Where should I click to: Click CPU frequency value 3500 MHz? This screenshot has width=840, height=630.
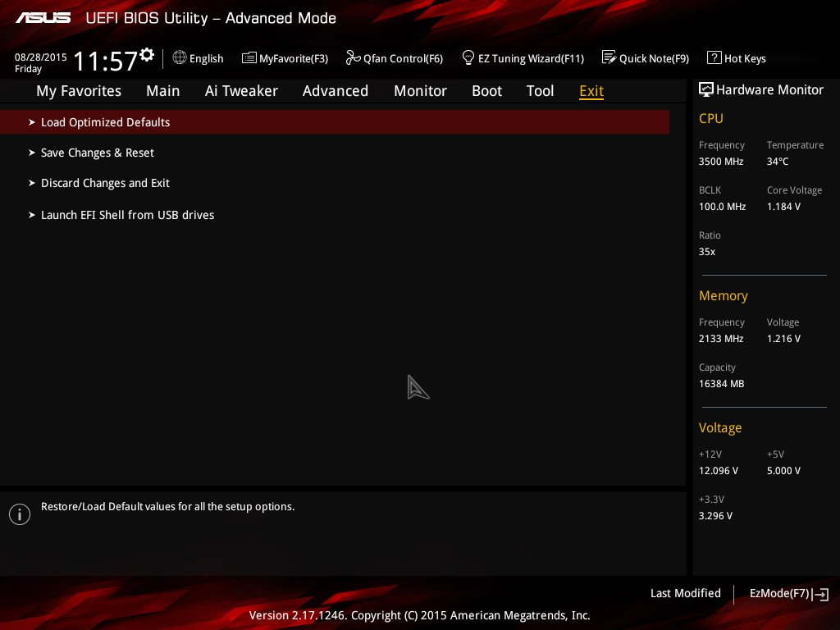click(721, 162)
